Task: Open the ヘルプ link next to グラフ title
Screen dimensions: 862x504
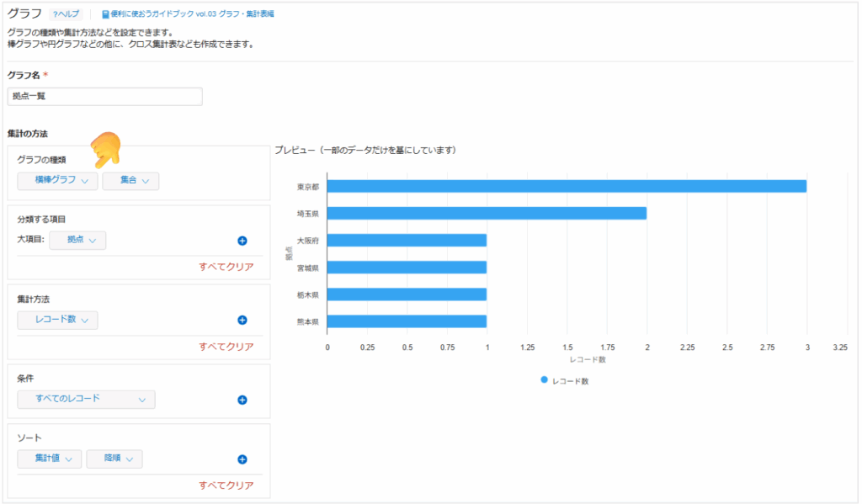Action: coord(67,14)
